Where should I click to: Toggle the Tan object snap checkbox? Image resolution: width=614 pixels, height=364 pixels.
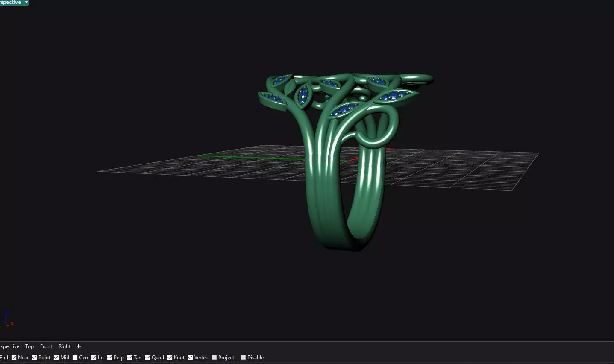(x=130, y=358)
